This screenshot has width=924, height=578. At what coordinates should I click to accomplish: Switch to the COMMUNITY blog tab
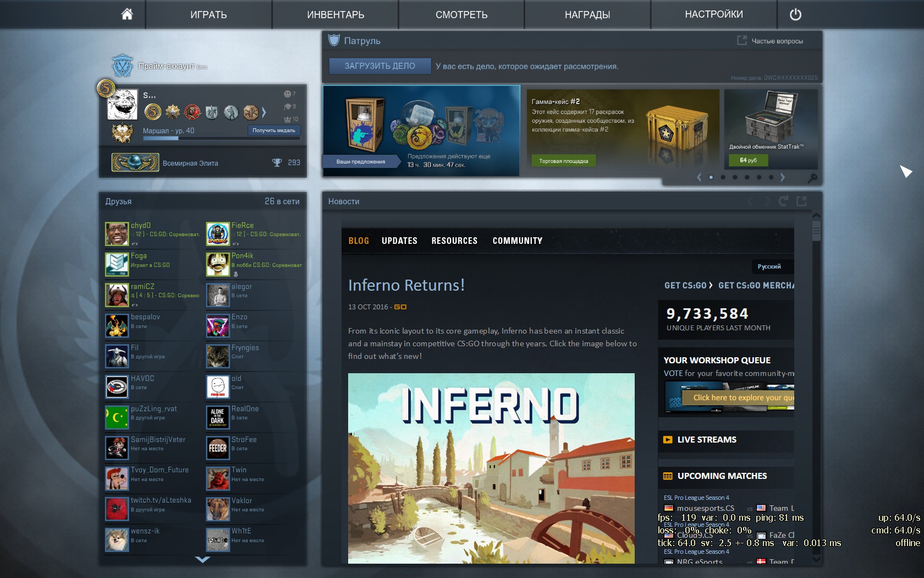click(518, 241)
